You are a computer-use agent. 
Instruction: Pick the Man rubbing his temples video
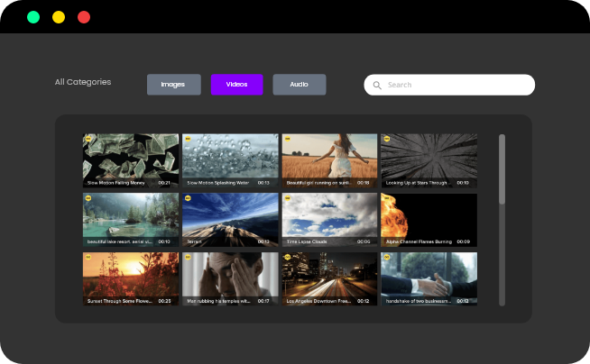230,276
